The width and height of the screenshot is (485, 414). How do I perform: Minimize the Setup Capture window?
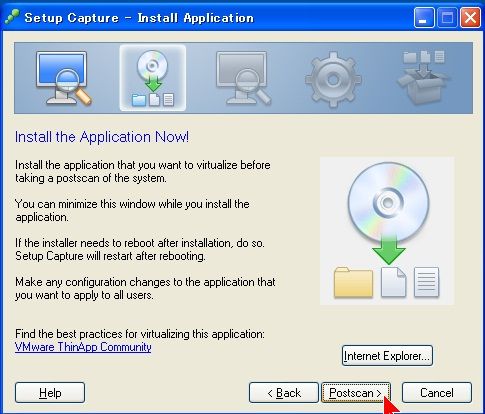(424, 18)
